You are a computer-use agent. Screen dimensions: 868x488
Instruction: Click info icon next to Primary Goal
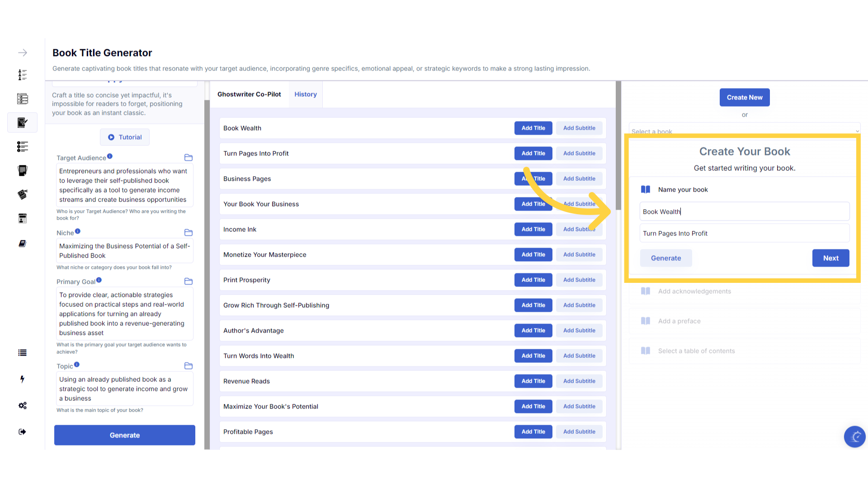(99, 280)
